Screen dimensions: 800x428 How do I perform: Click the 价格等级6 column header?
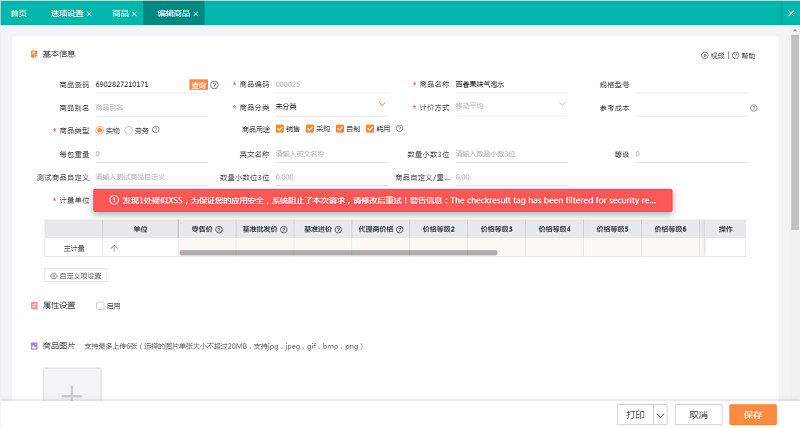pyautogui.click(x=670, y=229)
